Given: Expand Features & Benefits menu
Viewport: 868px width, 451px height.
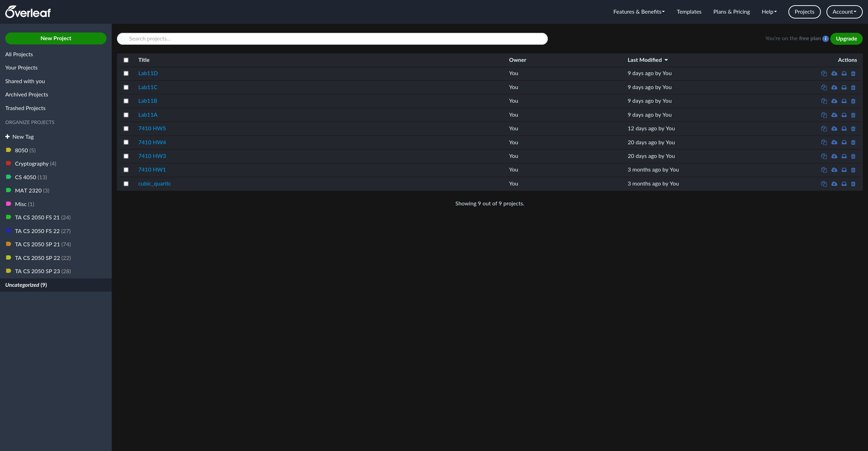Looking at the screenshot, I should (x=639, y=12).
